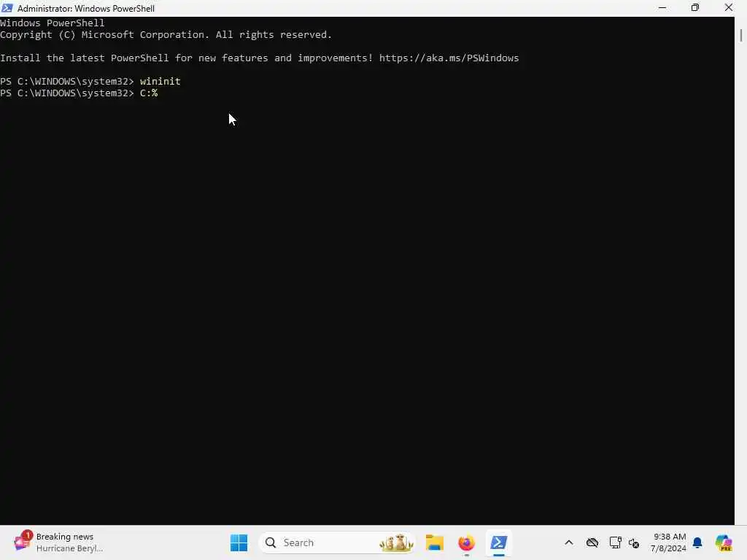Close the PowerShell window
The image size is (747, 560).
[x=729, y=8]
